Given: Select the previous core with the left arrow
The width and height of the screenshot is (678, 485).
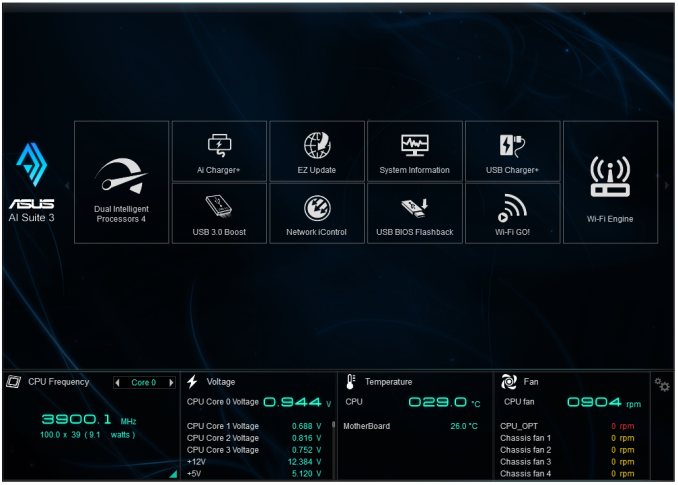Looking at the screenshot, I should 117,383.
